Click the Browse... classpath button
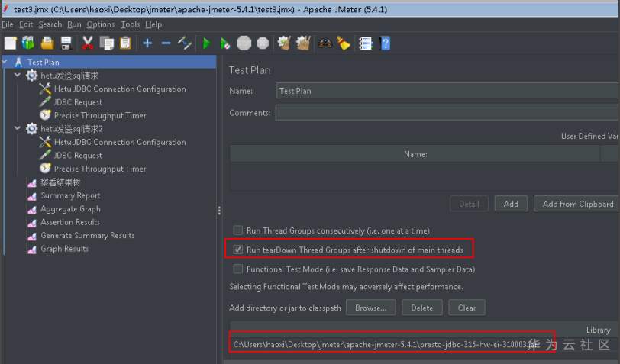 point(370,308)
